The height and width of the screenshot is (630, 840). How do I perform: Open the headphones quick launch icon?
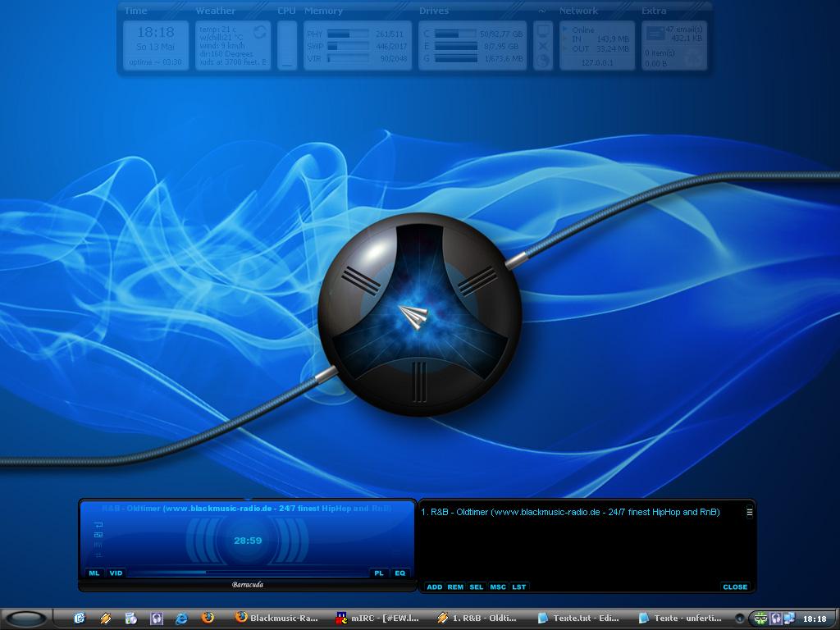tap(157, 619)
